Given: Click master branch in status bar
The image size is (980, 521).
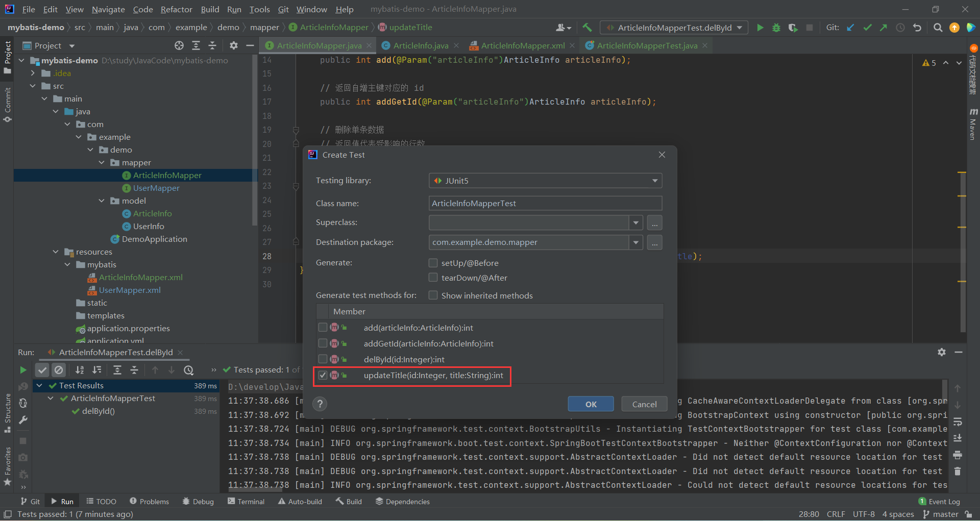Looking at the screenshot, I should tap(941, 514).
